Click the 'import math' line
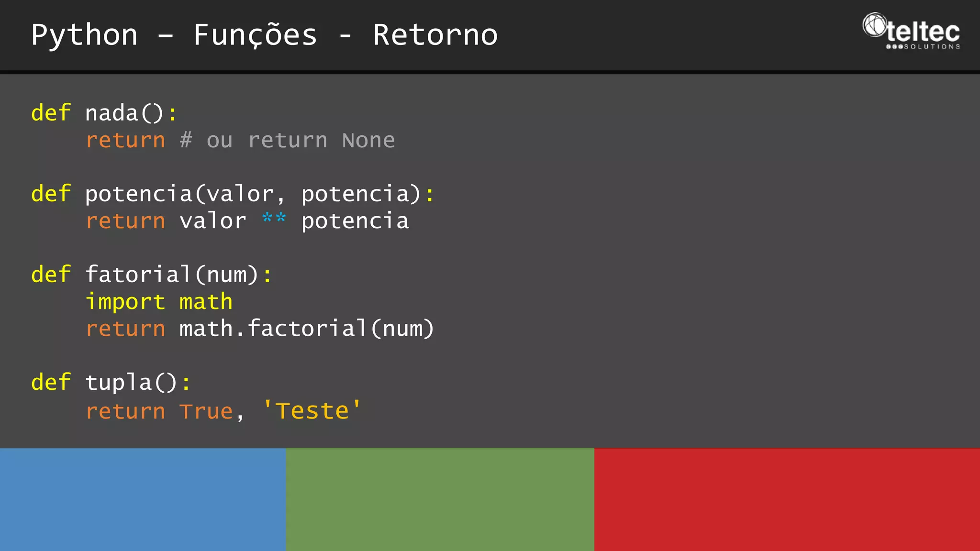 159,303
